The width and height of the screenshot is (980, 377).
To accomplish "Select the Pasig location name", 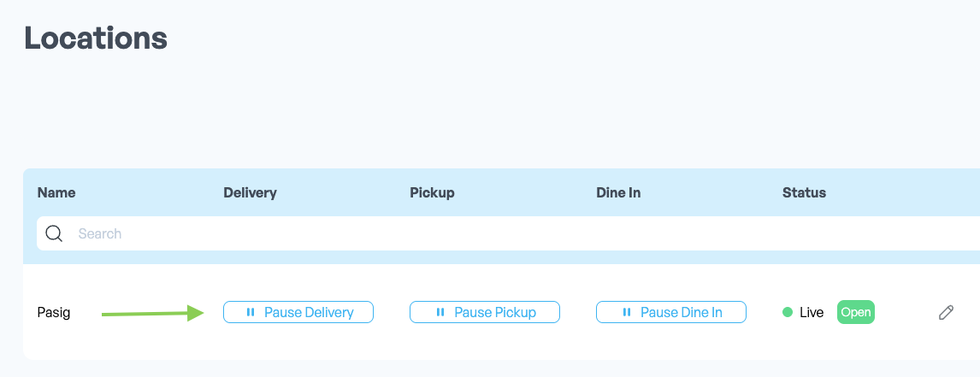I will pos(54,313).
